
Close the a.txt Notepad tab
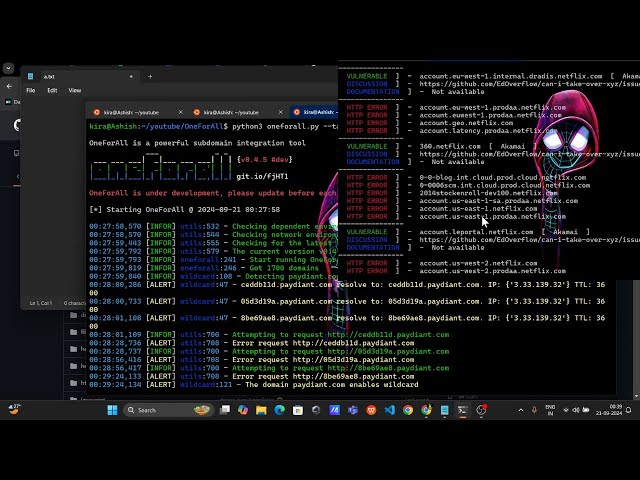point(131,76)
